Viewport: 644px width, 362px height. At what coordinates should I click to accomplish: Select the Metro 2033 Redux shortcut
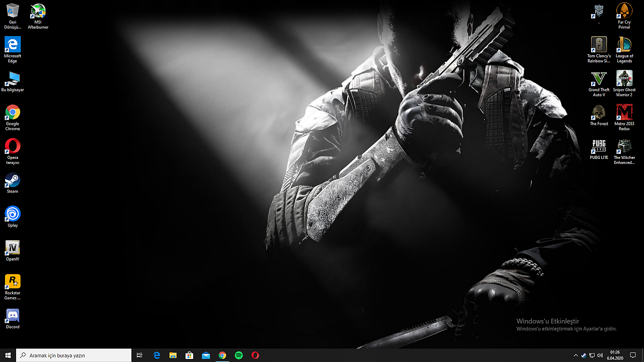[624, 118]
